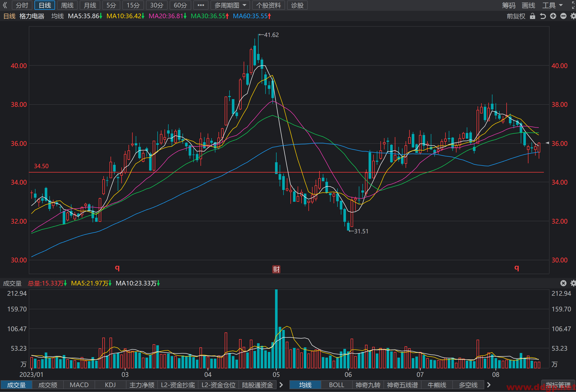This screenshot has width=576, height=392.
Task: Open 个股资料 stock information
Action: 269,5
